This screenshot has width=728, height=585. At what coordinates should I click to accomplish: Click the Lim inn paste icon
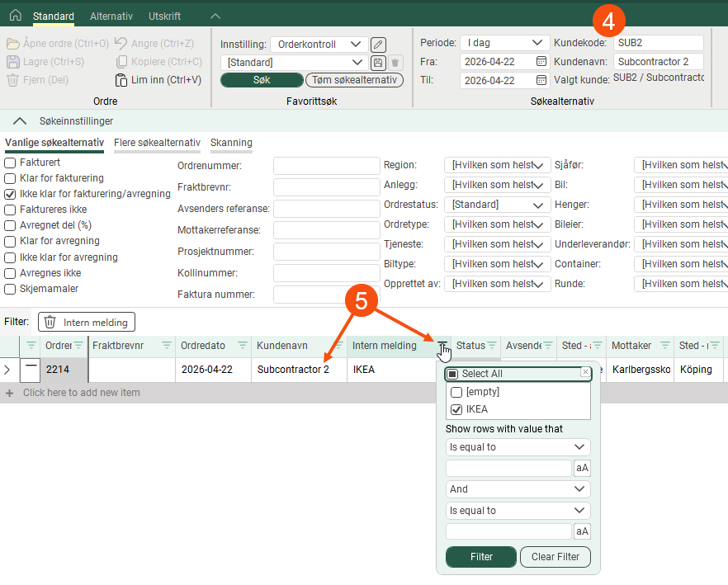(121, 80)
